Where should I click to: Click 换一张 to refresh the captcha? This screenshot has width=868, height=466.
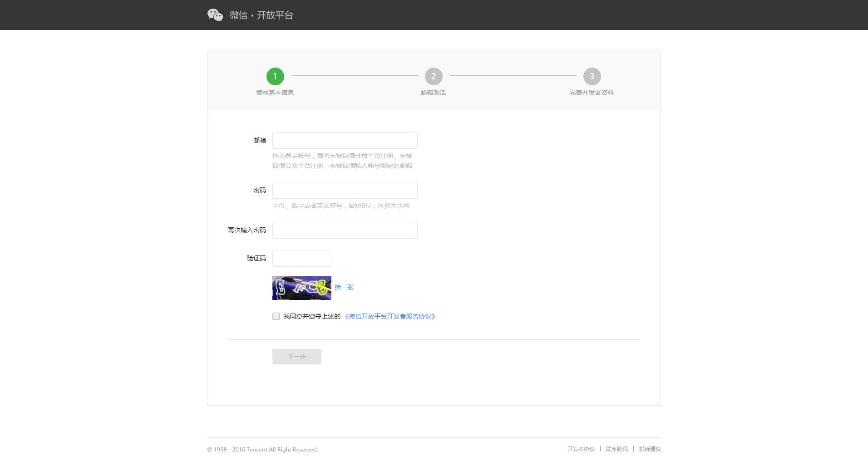click(344, 287)
